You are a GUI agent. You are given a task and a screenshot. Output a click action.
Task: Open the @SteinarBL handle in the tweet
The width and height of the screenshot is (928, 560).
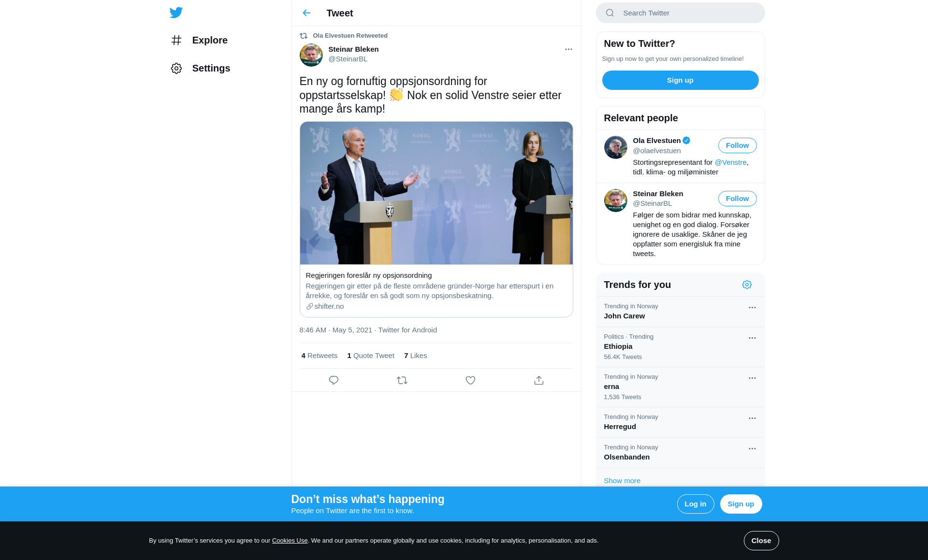tap(348, 59)
